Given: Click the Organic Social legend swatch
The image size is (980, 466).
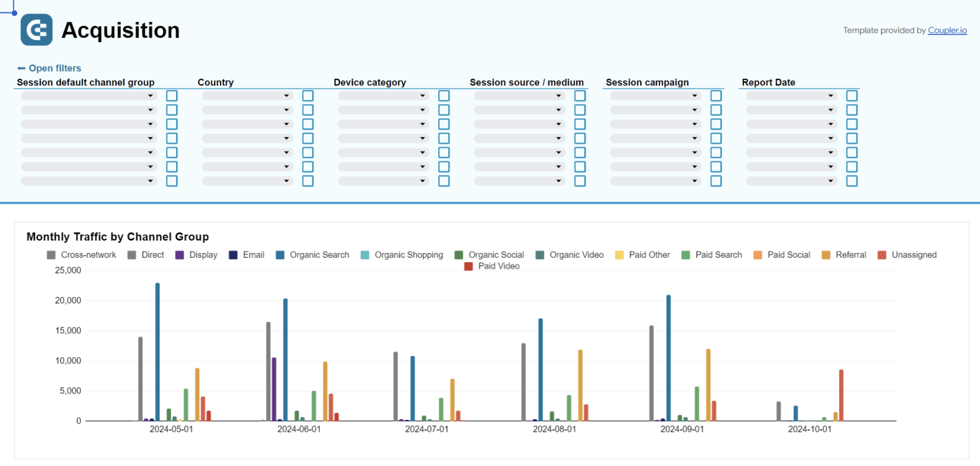Looking at the screenshot, I should click(459, 255).
